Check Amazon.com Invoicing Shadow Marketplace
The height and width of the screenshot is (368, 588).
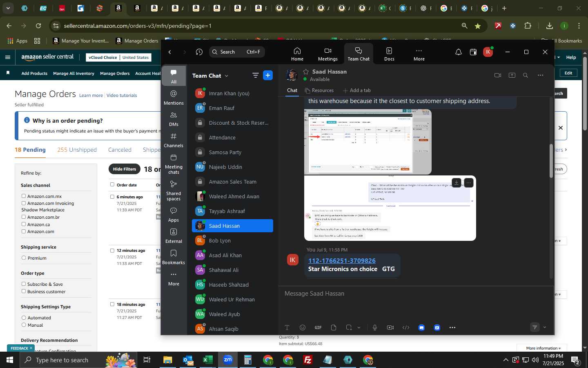point(24,203)
